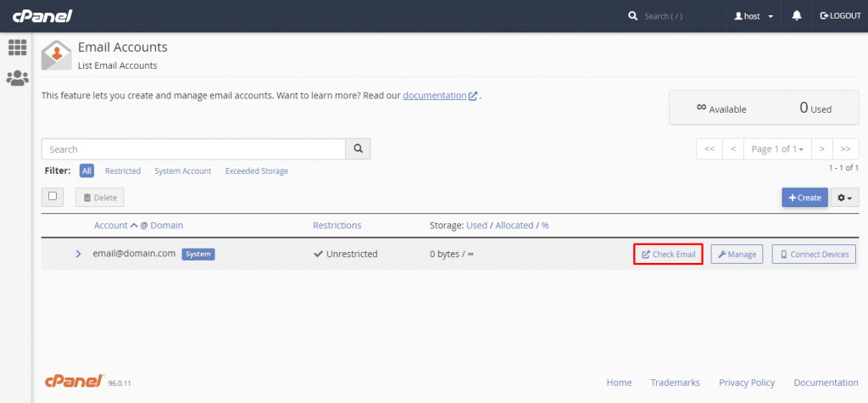The width and height of the screenshot is (868, 403).
Task: Click the search magnifier button beside Search box
Action: pyautogui.click(x=359, y=149)
